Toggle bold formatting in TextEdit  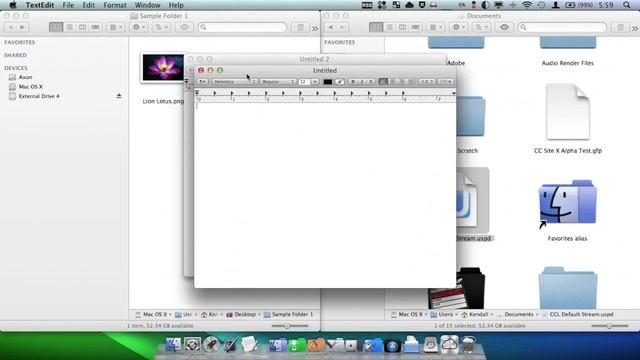point(353,82)
